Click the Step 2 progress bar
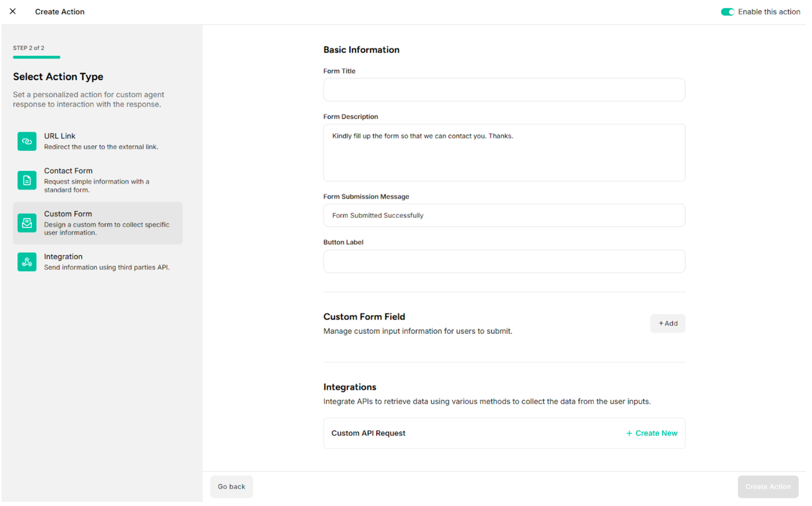The height and width of the screenshot is (506, 812). [36, 57]
